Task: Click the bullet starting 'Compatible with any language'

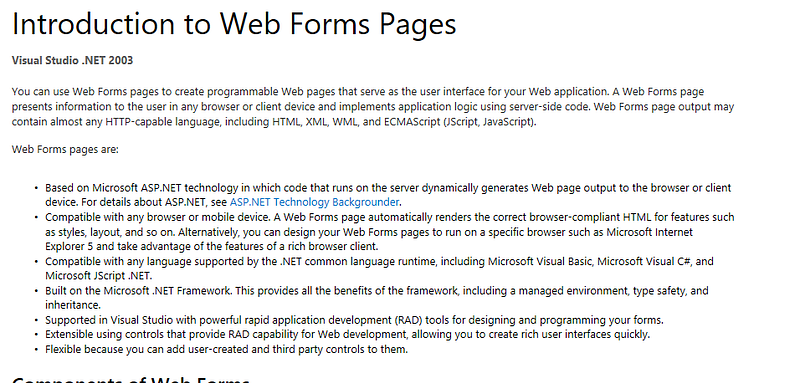Action: pos(379,268)
